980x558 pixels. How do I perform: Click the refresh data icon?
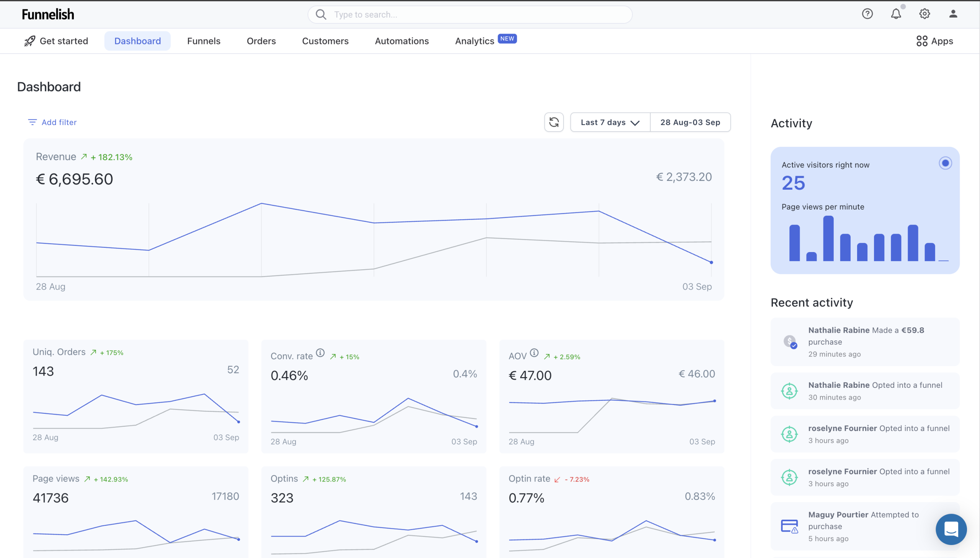point(554,122)
